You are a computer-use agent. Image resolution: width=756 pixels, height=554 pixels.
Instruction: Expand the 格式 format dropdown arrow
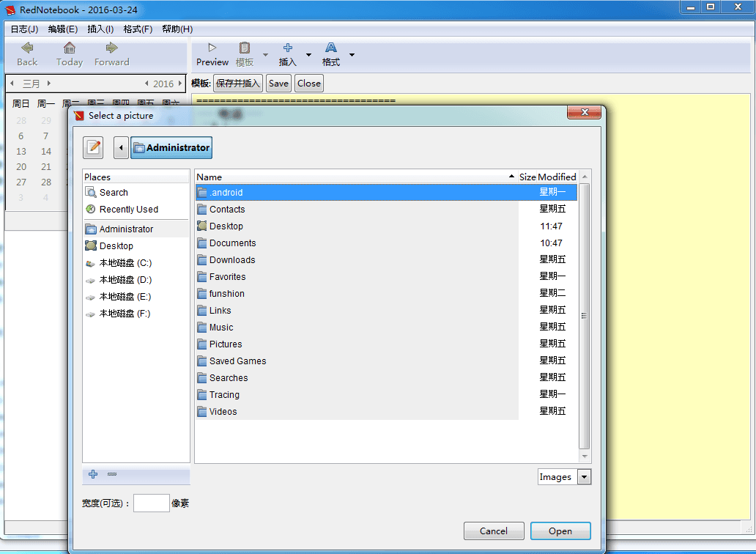click(x=352, y=54)
